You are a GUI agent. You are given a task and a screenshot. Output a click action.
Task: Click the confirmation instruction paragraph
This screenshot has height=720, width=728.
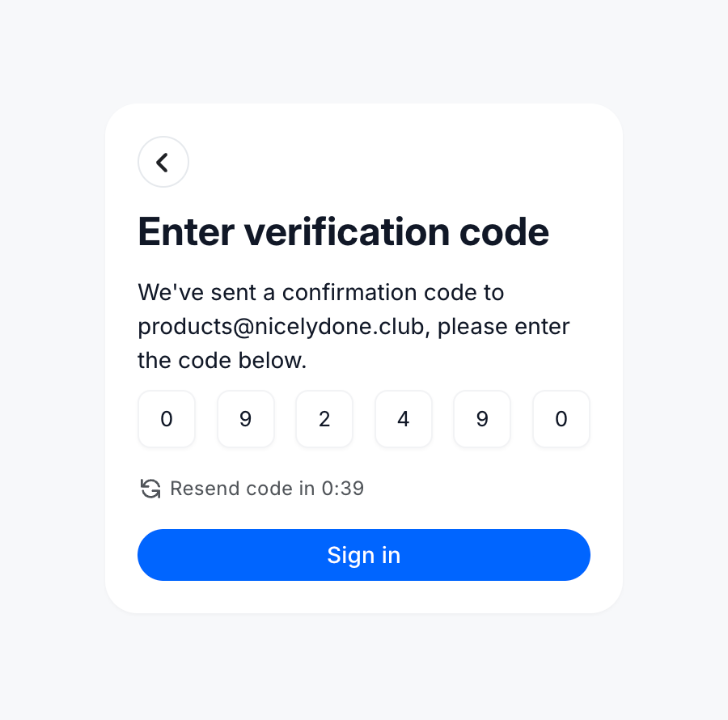click(353, 326)
